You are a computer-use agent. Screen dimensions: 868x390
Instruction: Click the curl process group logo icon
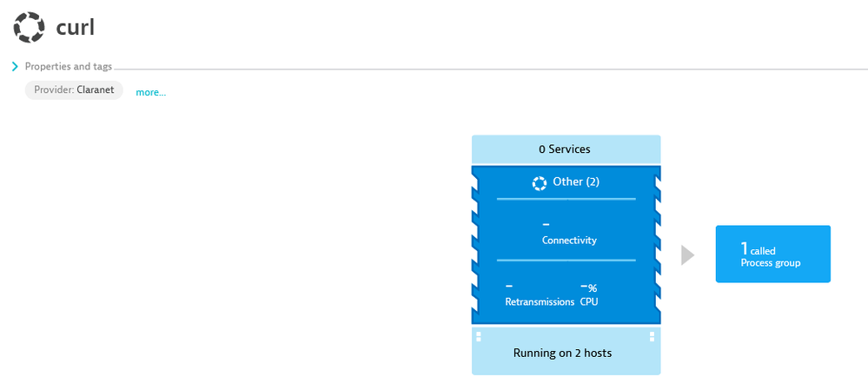(x=29, y=28)
